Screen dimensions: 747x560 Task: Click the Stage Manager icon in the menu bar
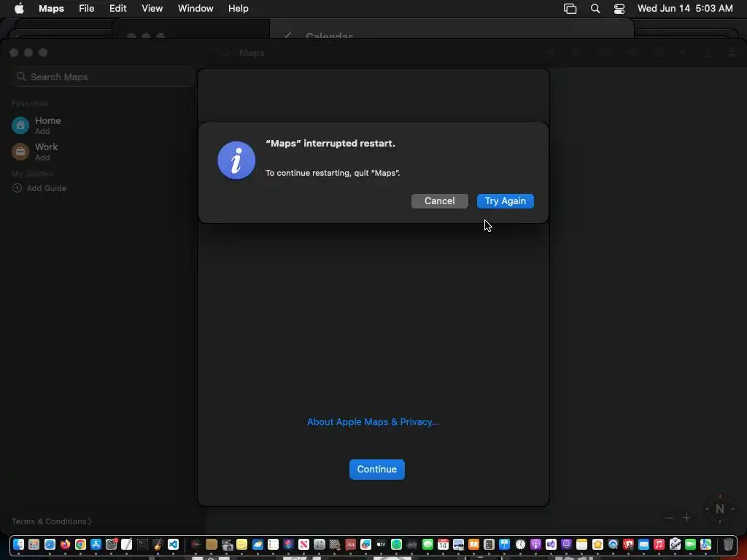coord(570,9)
